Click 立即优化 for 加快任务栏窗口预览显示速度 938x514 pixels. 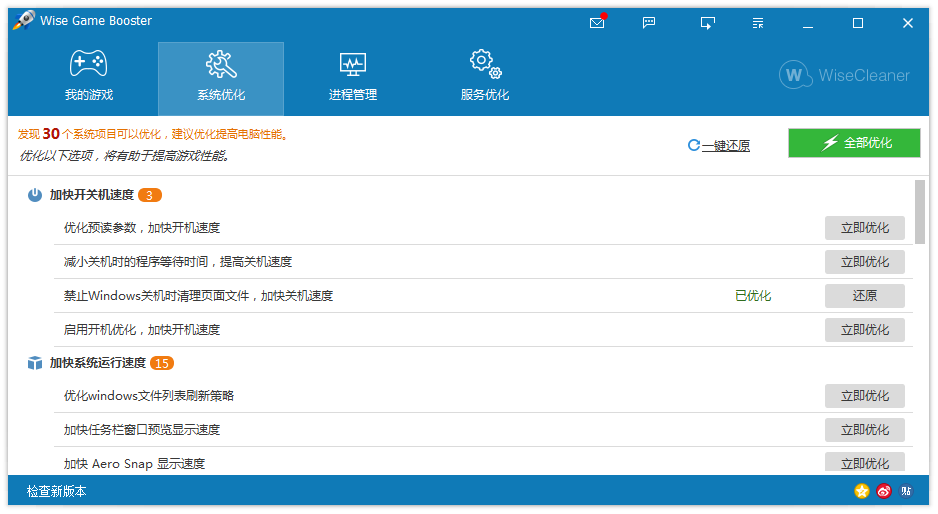tap(864, 430)
